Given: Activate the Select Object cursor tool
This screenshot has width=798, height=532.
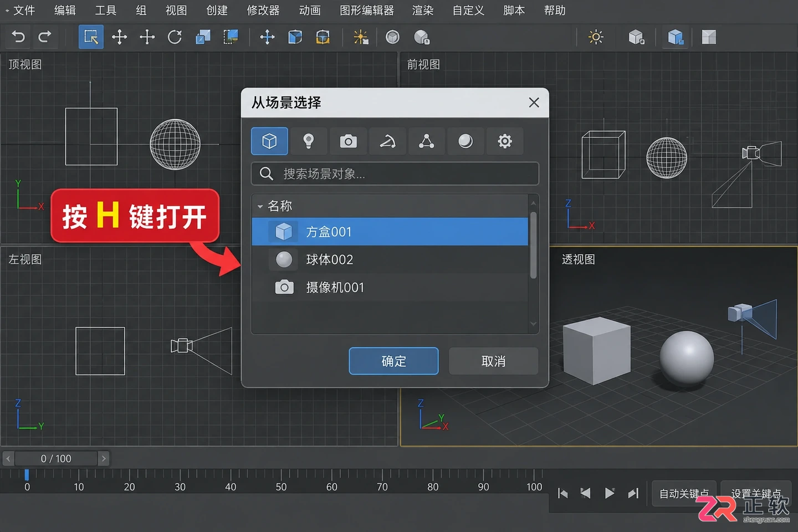Looking at the screenshot, I should pyautogui.click(x=91, y=37).
